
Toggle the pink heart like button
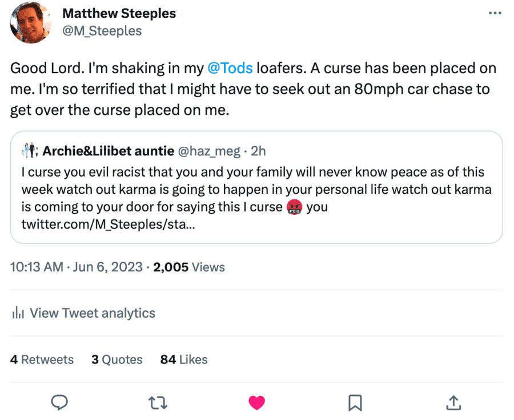(256, 403)
